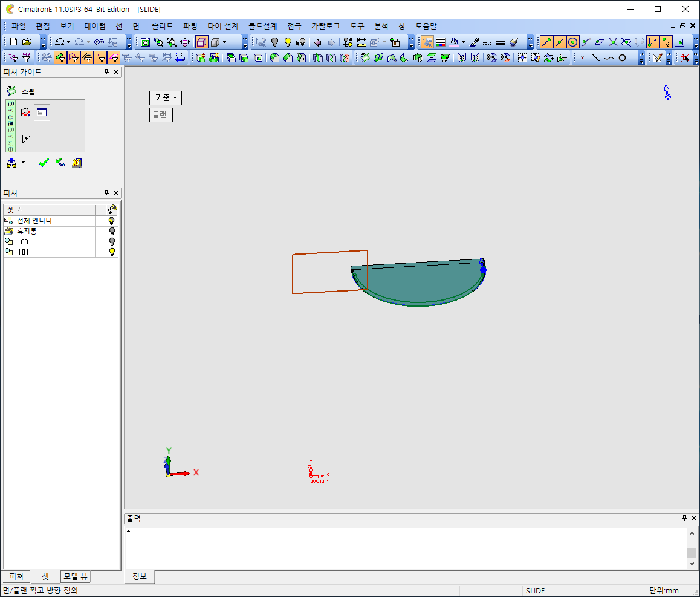Open the 몰드설계 menu
The height and width of the screenshot is (597, 700).
tap(263, 26)
